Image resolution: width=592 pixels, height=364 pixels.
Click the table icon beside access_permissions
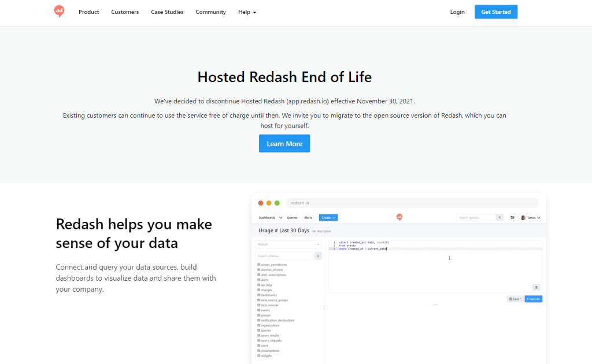tap(258, 265)
